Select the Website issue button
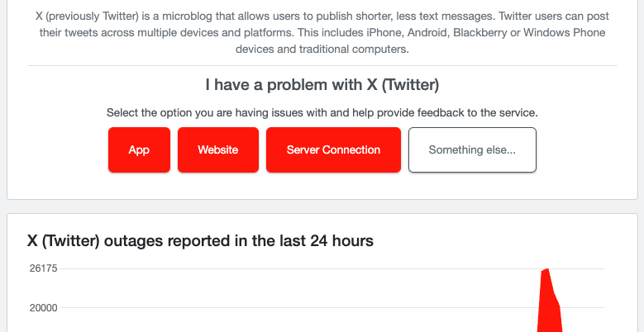Image resolution: width=644 pixels, height=332 pixels. click(x=218, y=149)
